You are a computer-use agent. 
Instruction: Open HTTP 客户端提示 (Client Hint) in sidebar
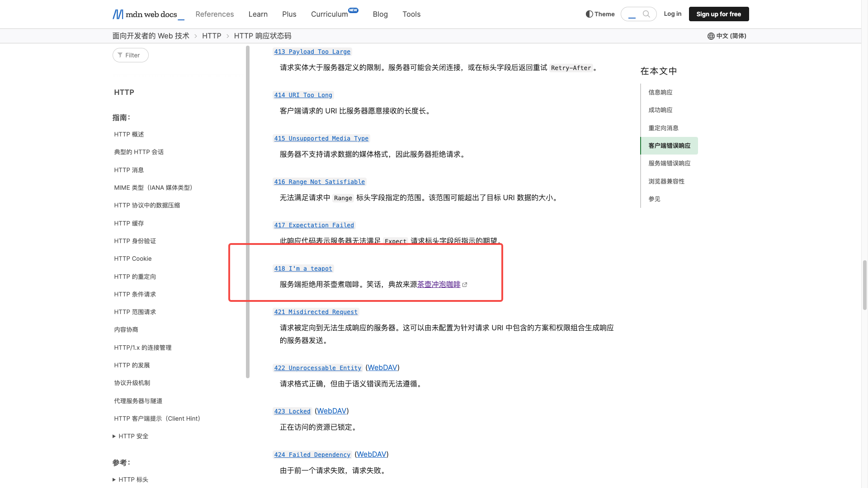click(157, 419)
